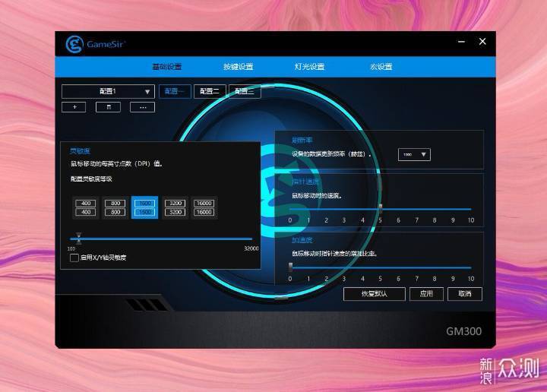Click the pointer speed slider handle at 5
Image resolution: width=547 pixels, height=392 pixels.
point(381,209)
